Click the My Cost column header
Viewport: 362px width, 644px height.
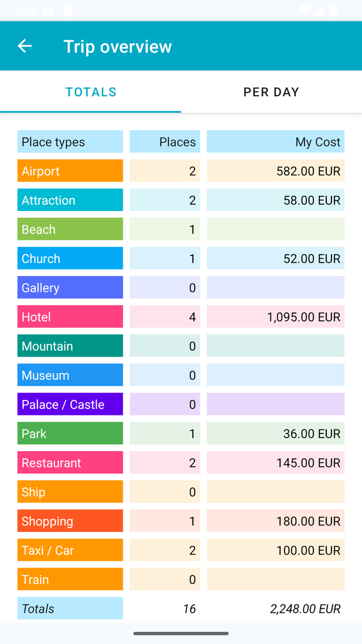tap(275, 141)
